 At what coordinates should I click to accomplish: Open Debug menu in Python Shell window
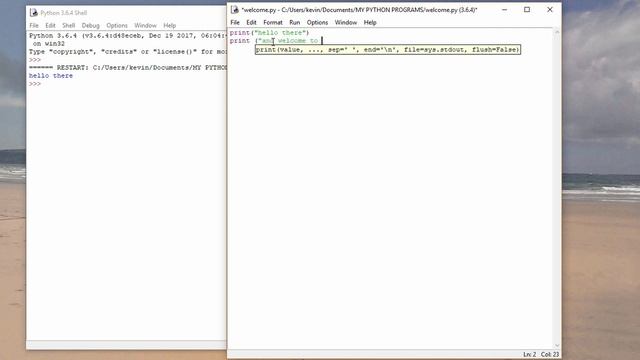coord(91,25)
